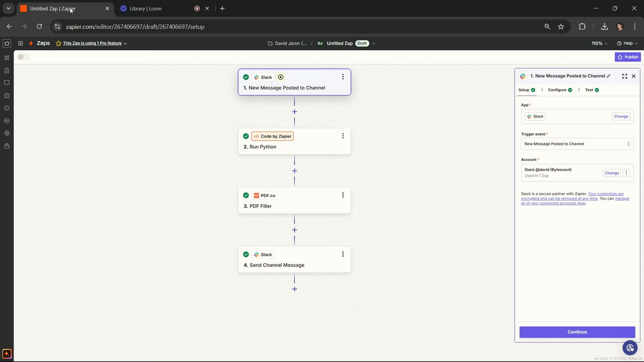
Task: Open manage connected accounts link
Action: [x=575, y=201]
